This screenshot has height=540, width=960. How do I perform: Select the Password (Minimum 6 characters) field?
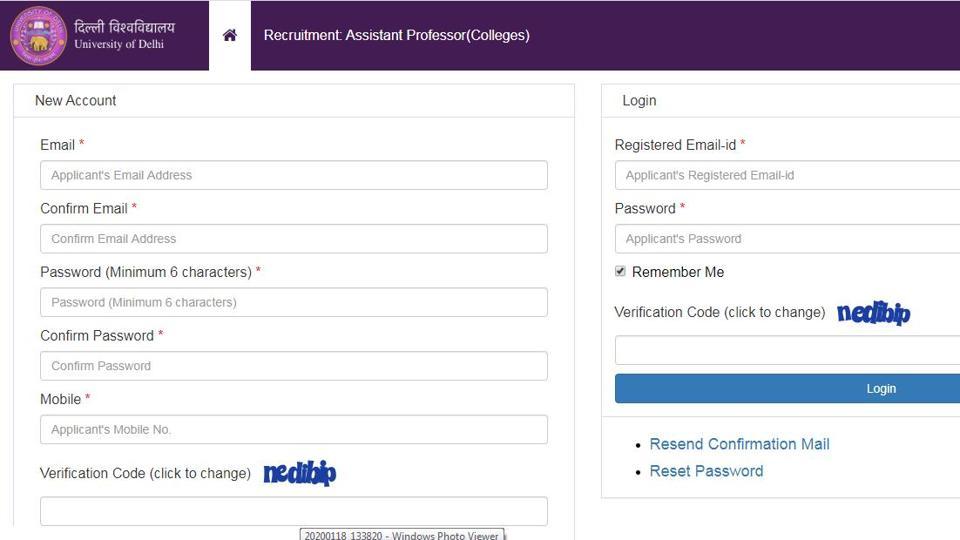[294, 302]
